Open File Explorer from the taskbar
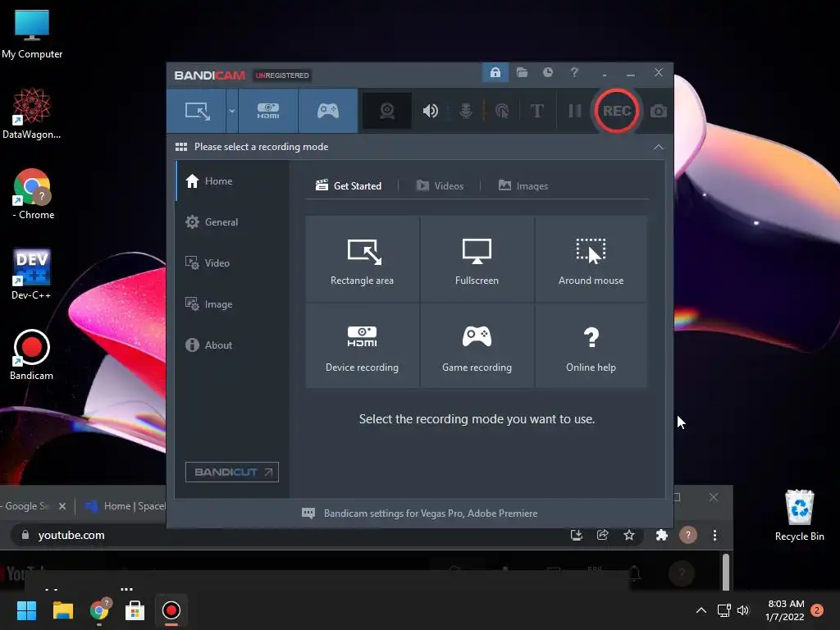The height and width of the screenshot is (630, 840). (62, 610)
